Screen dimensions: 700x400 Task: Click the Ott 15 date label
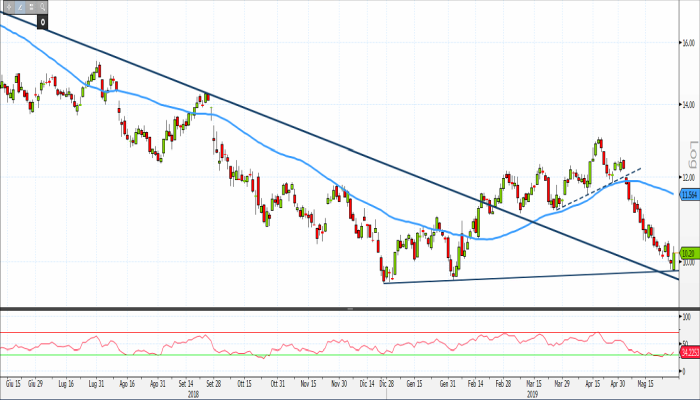tap(245, 383)
